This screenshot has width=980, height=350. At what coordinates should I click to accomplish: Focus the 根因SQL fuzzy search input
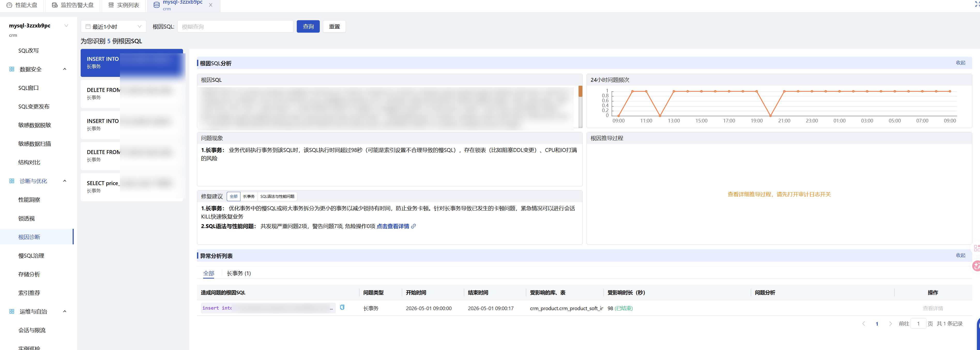coord(235,27)
